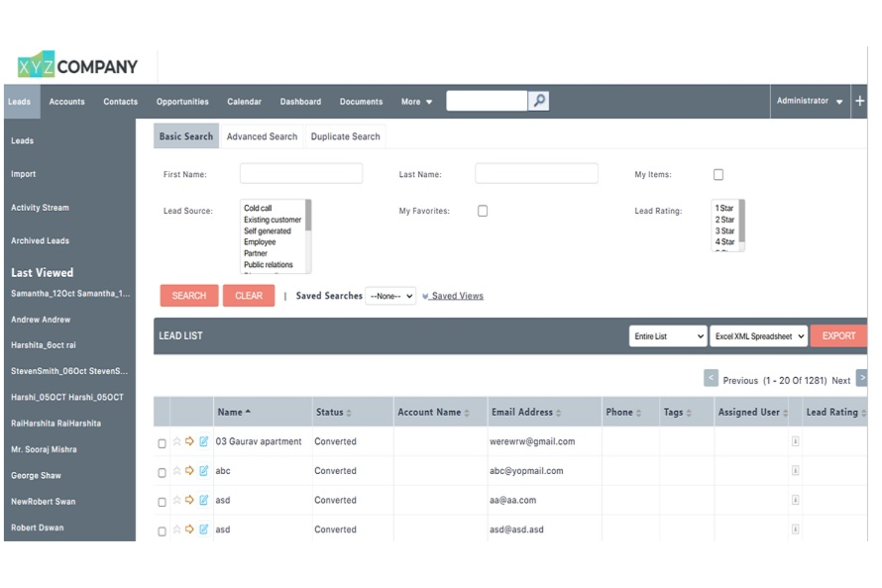
Task: Click the global search box in navbar
Action: point(487,101)
